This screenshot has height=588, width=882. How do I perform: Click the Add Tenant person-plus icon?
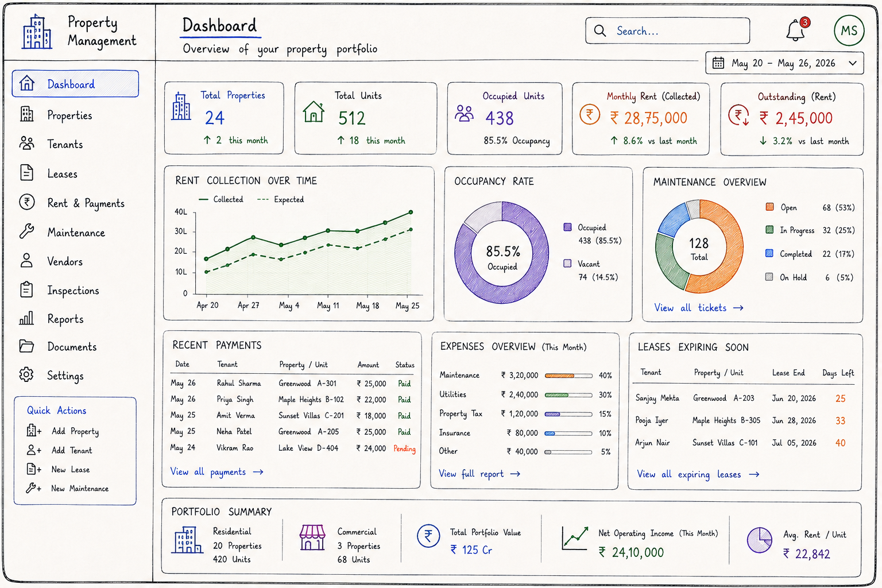pos(34,450)
